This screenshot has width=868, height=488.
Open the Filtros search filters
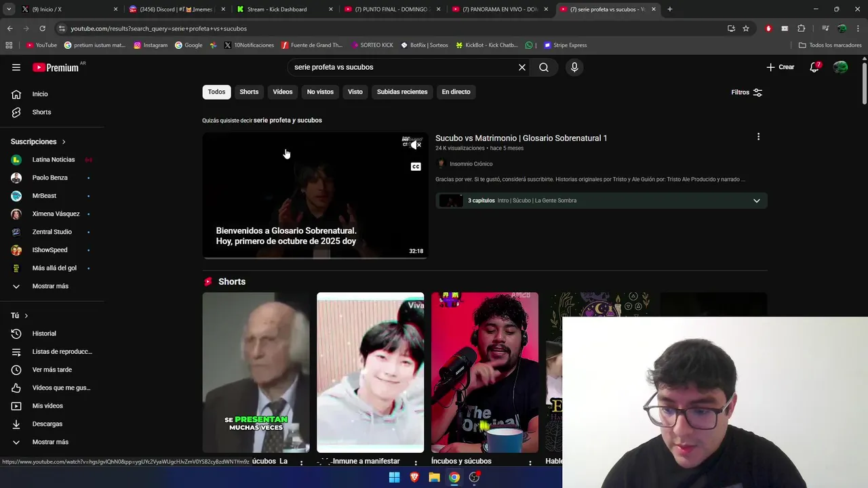point(747,92)
